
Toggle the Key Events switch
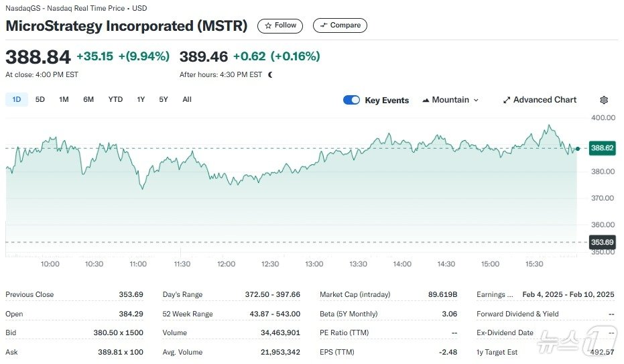coord(351,100)
